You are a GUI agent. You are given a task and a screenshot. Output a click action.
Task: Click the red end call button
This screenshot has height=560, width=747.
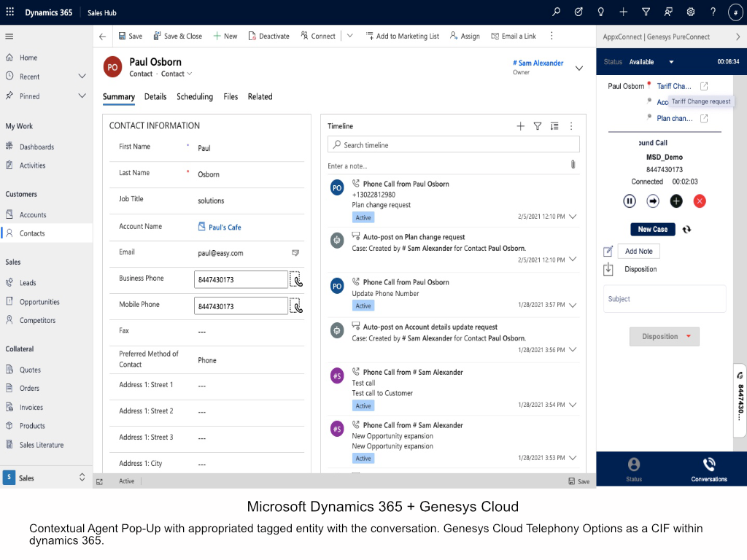pyautogui.click(x=700, y=201)
